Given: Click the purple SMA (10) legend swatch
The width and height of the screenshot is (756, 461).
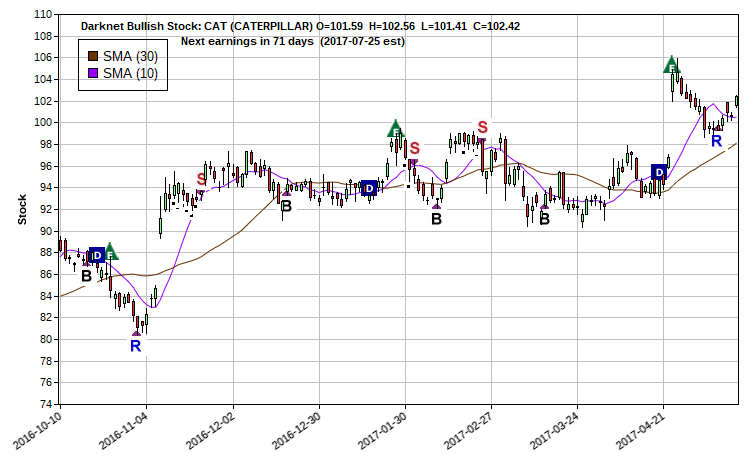Looking at the screenshot, I should 93,73.
